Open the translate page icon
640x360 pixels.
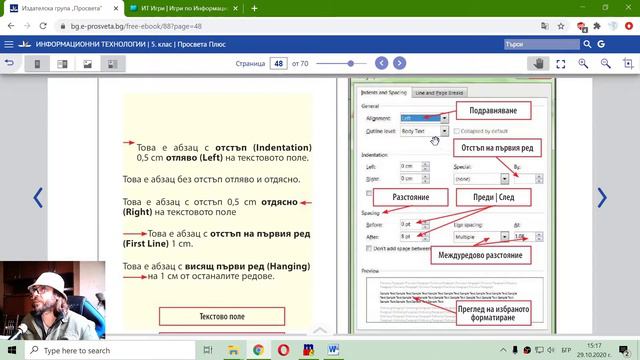click(544, 26)
